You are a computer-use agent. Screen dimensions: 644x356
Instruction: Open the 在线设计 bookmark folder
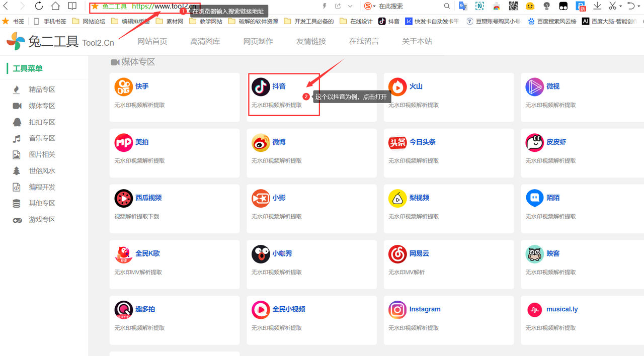(x=356, y=21)
